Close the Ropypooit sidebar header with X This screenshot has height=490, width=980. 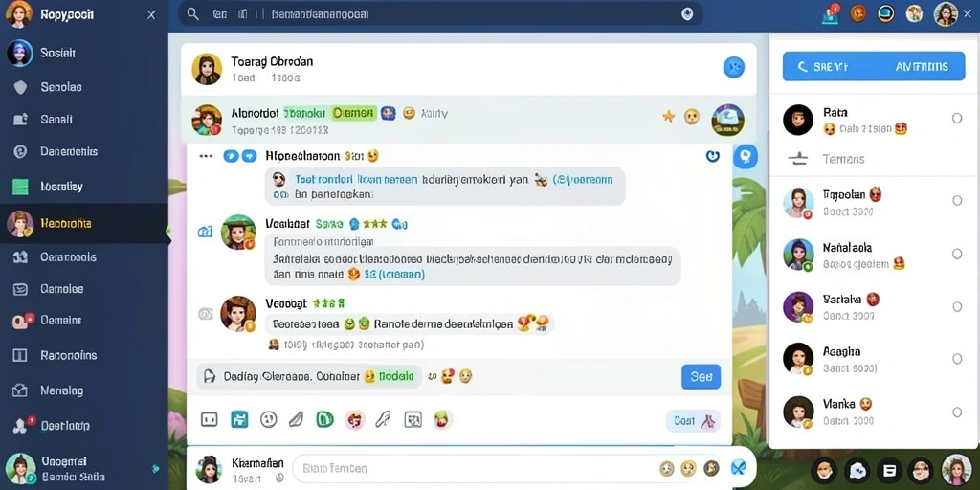(x=151, y=15)
